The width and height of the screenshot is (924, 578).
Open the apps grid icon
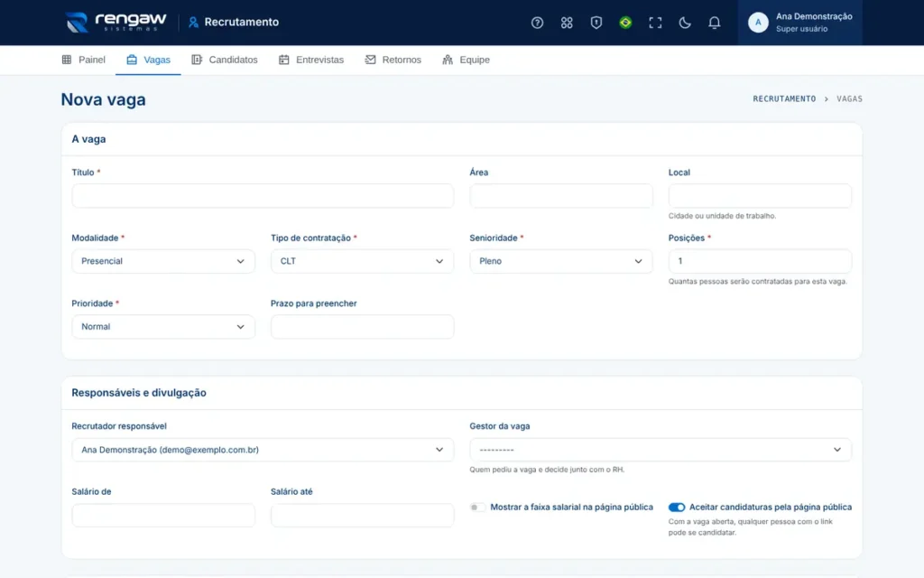tap(567, 23)
